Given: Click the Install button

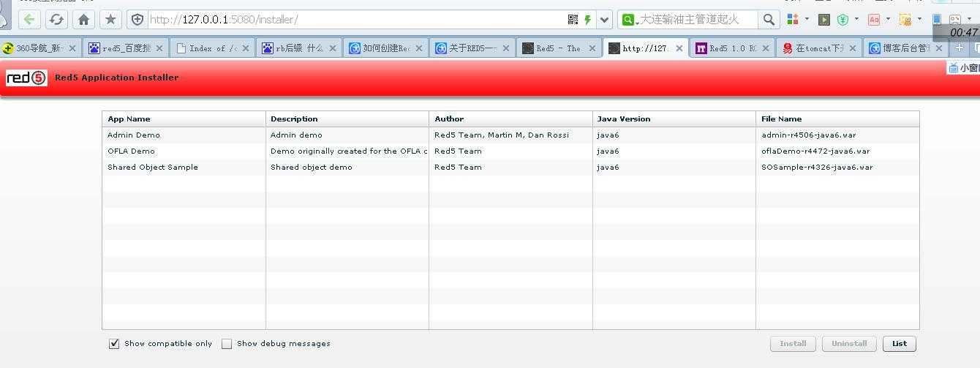Looking at the screenshot, I should (x=793, y=343).
